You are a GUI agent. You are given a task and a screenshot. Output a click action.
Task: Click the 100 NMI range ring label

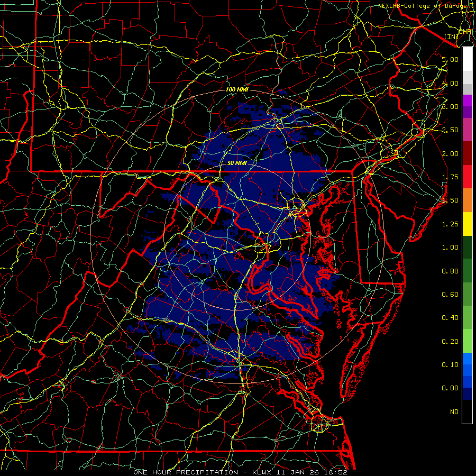coord(237,89)
